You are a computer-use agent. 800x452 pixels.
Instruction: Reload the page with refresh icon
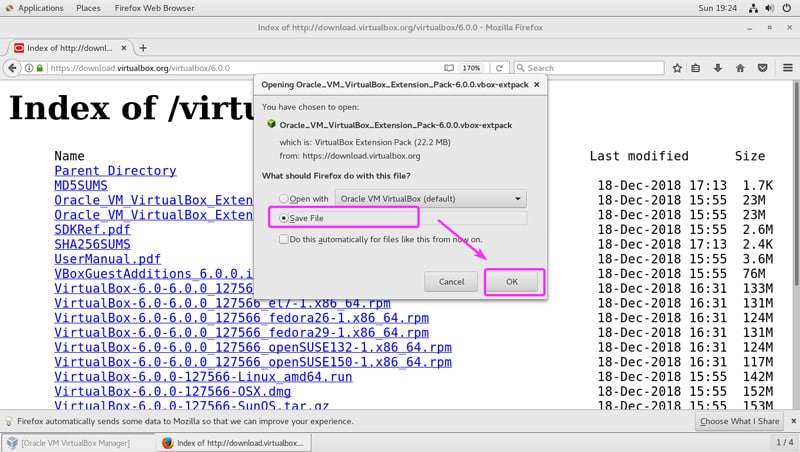click(500, 68)
